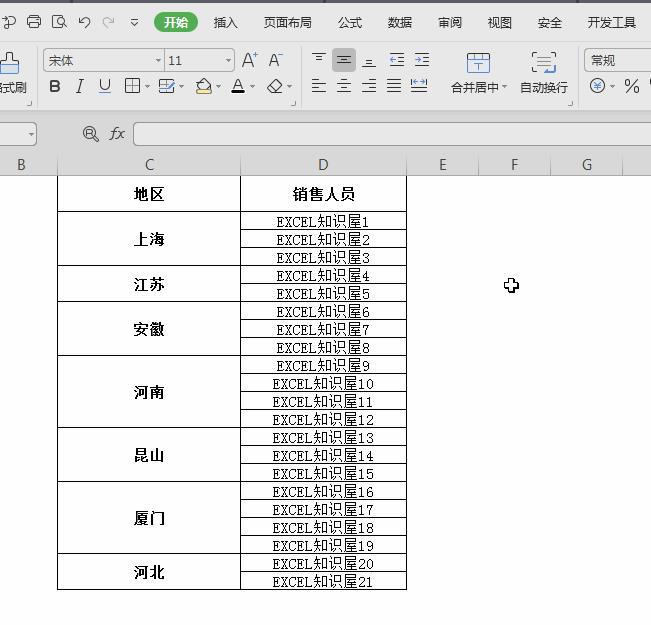Click the Undo arrow
Viewport: 651px width, 625px height.
(84, 22)
